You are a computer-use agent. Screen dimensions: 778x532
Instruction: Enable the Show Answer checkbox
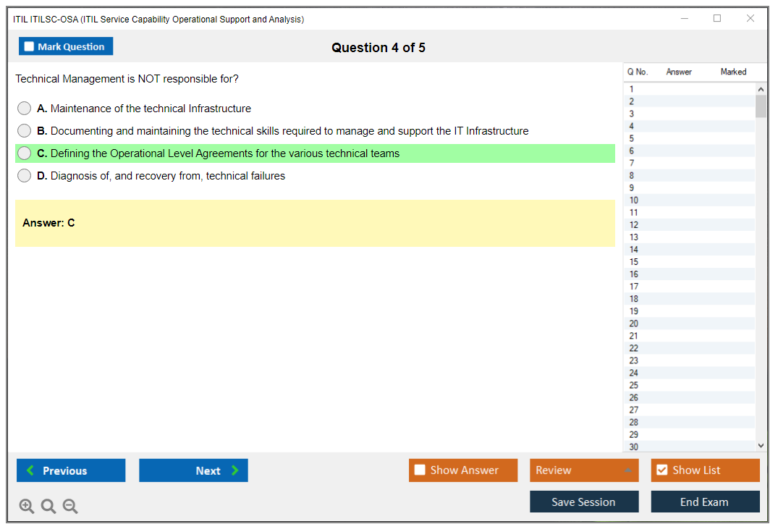(420, 470)
